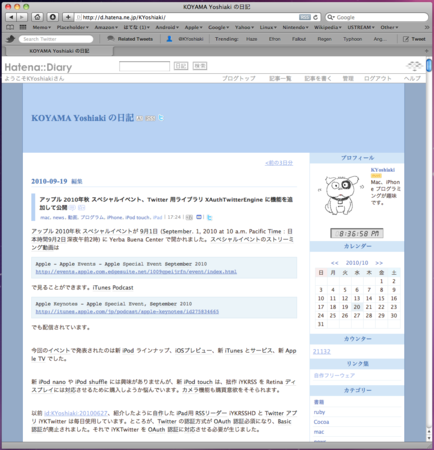Click the Related Tweets speech bubble
The image size is (434, 450).
click(x=111, y=39)
